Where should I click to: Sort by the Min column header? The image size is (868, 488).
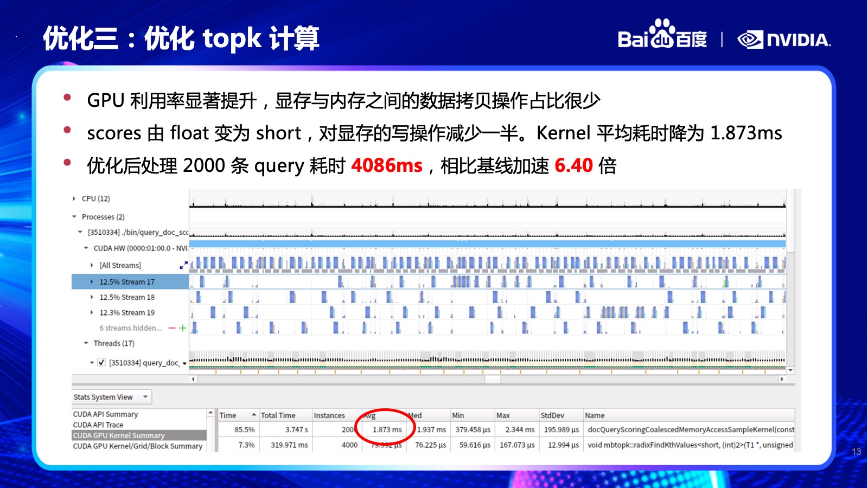coord(472,415)
